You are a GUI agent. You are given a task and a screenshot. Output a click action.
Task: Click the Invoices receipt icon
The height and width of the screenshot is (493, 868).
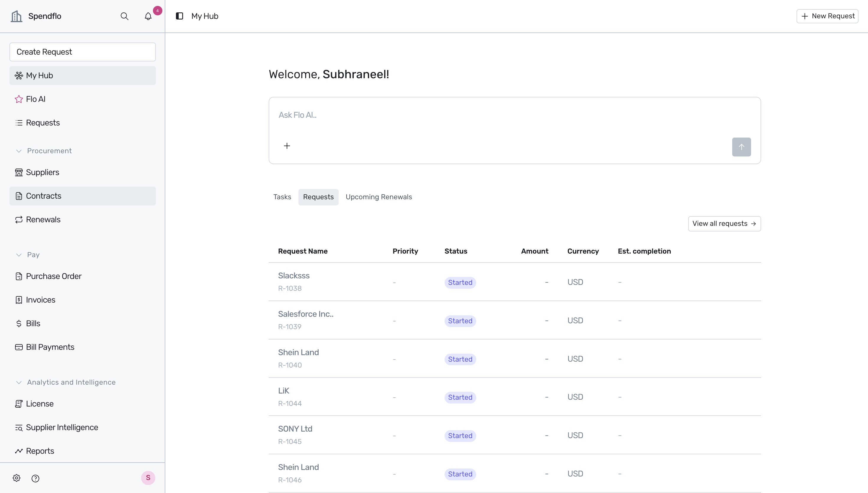point(19,300)
